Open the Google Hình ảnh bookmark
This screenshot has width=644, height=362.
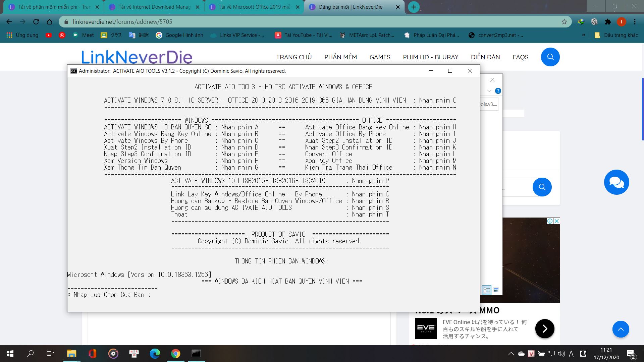(x=179, y=35)
